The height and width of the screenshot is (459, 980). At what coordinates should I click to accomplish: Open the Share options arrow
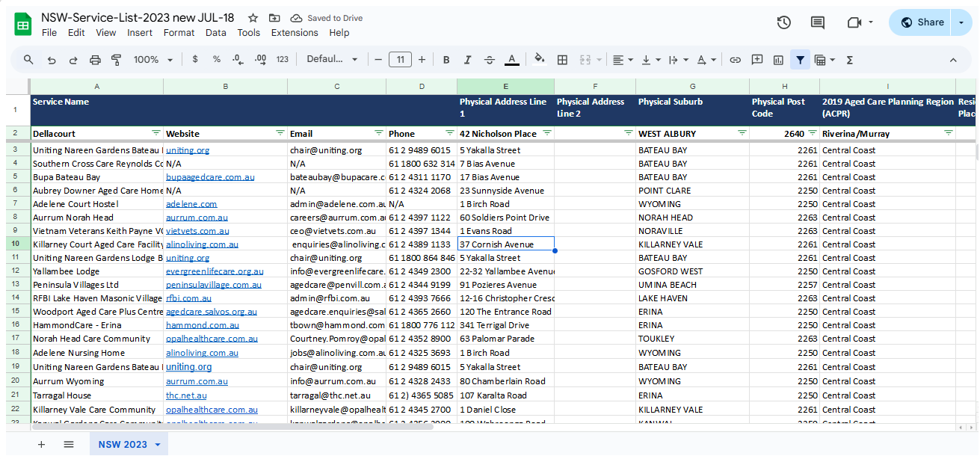pos(961,22)
